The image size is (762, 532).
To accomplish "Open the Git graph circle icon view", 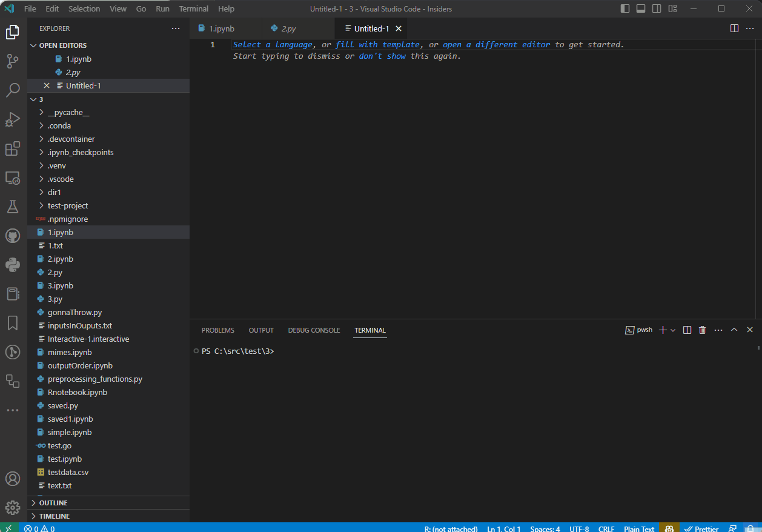I will pos(13,352).
